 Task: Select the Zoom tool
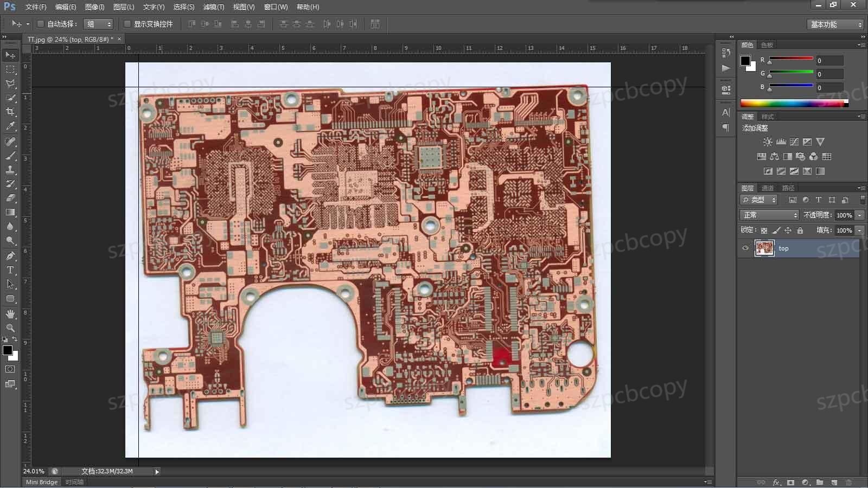click(10, 328)
